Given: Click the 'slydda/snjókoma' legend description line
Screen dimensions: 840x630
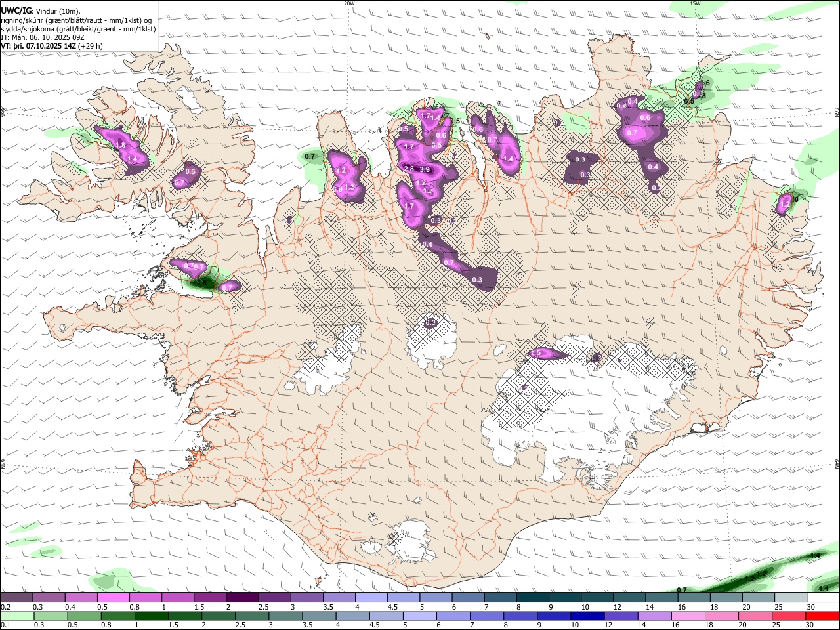Looking at the screenshot, I should [x=78, y=29].
